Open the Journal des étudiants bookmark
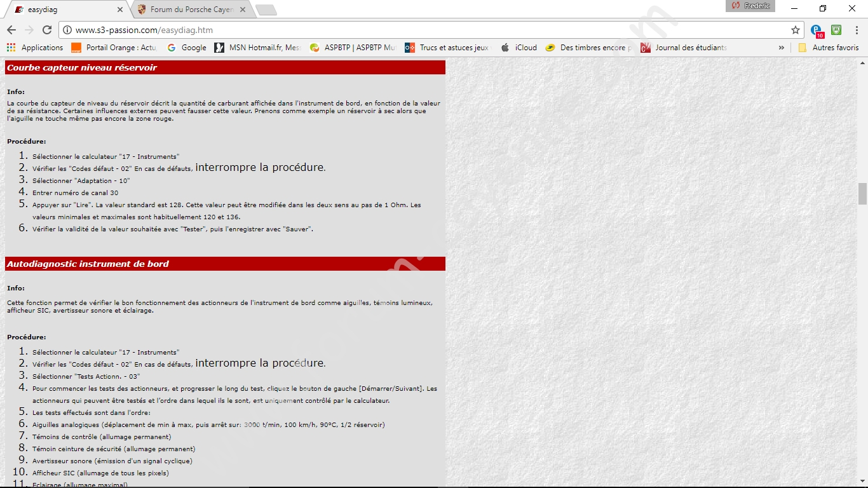 [x=684, y=48]
